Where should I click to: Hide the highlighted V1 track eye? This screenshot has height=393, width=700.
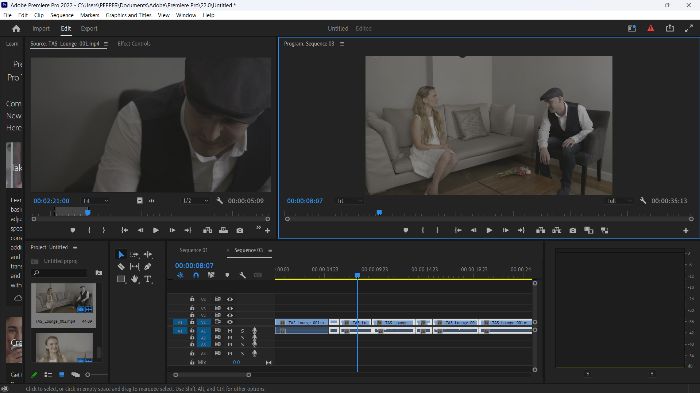[230, 322]
